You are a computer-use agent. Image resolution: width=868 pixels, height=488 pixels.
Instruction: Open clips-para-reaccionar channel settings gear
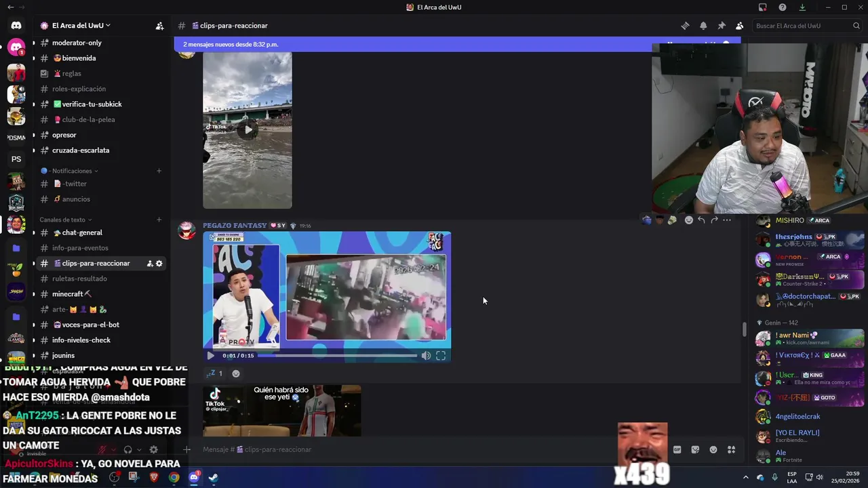pos(159,264)
